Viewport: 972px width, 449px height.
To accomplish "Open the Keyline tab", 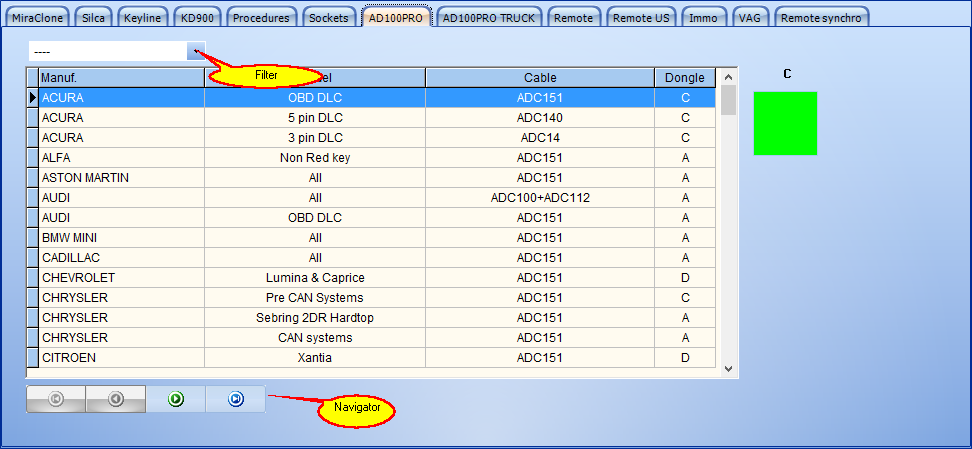I will 143,18.
